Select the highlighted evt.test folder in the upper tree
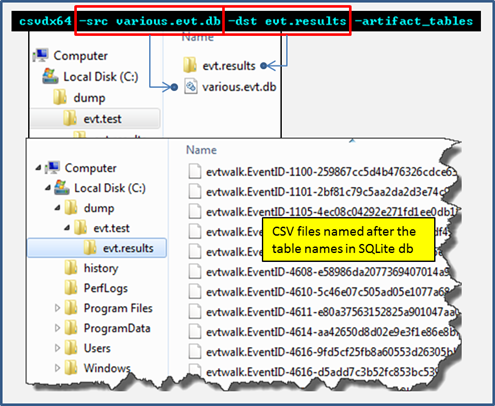 [95, 118]
